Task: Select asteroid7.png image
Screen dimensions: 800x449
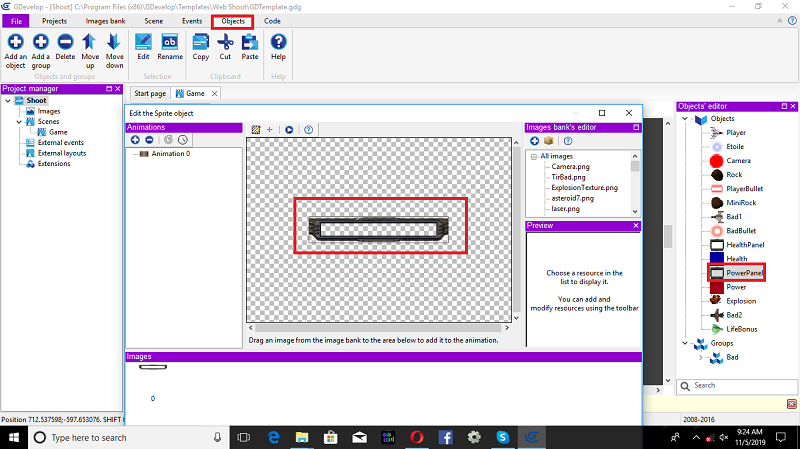Action: point(572,198)
